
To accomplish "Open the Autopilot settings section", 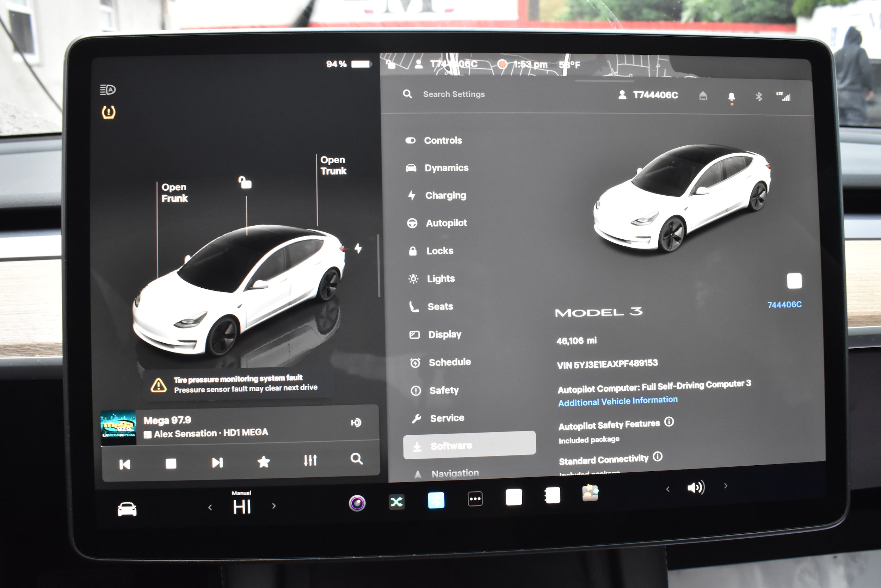I will click(446, 223).
